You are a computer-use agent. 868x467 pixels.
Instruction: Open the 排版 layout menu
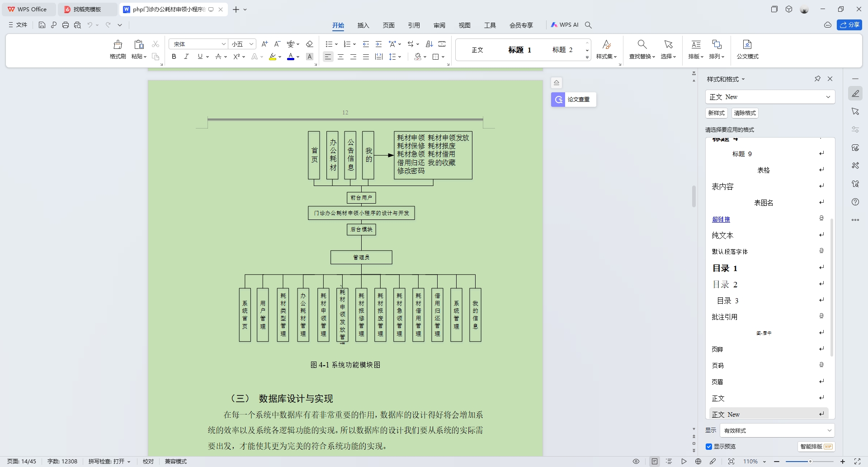pyautogui.click(x=696, y=49)
